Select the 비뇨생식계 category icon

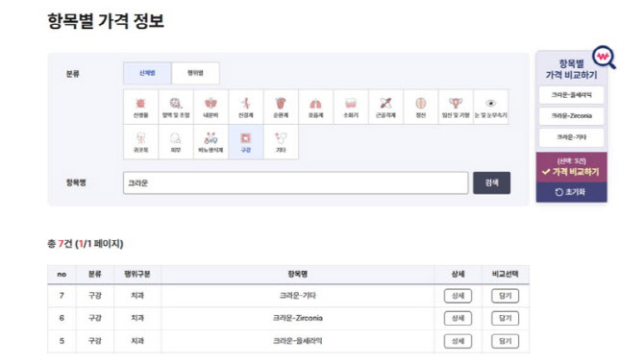(211, 142)
